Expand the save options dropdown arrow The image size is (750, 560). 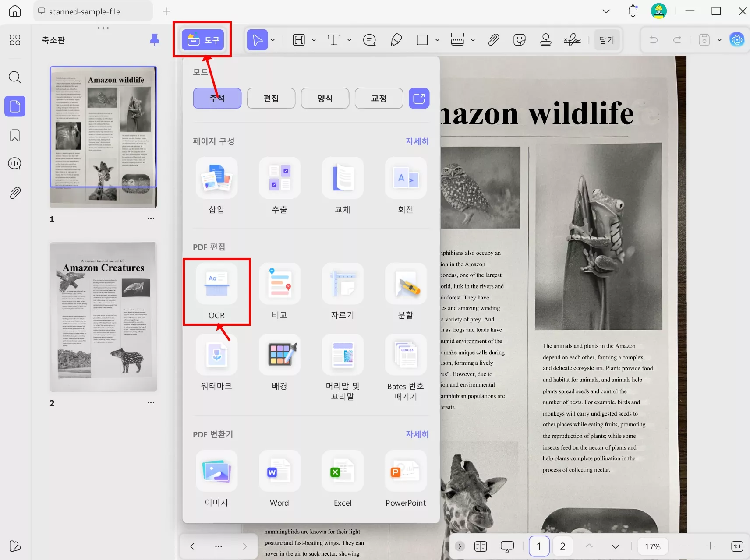click(x=719, y=40)
